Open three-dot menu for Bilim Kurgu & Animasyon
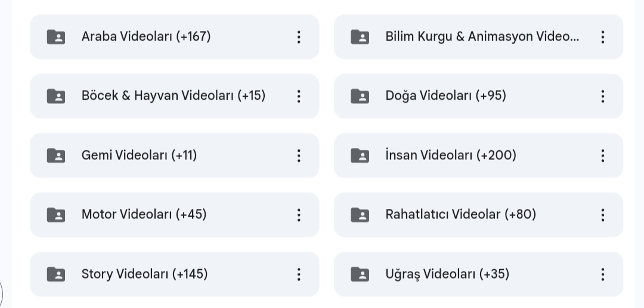This screenshot has height=308, width=644. pyautogui.click(x=602, y=37)
